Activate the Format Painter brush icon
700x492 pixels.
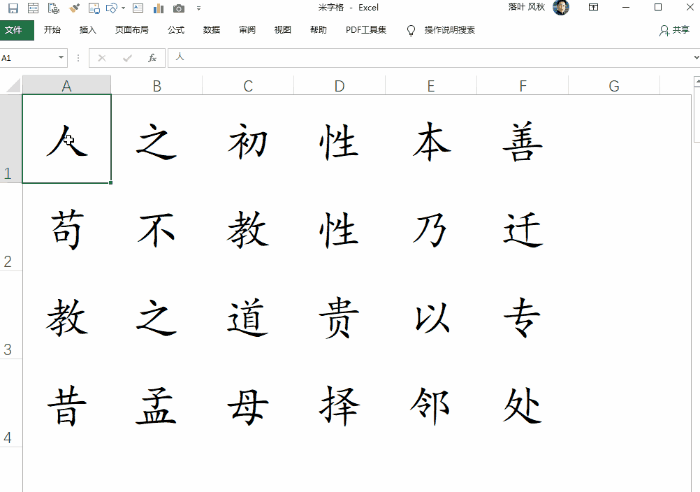[74, 8]
